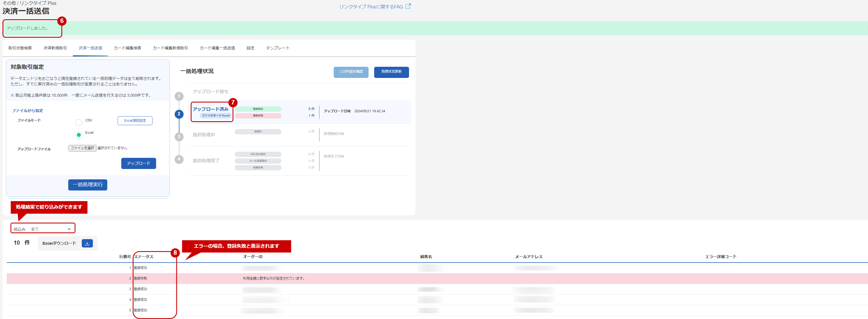Click the ファイルモード Excel badge
Screen dimensions: 868x319
pyautogui.click(x=215, y=116)
